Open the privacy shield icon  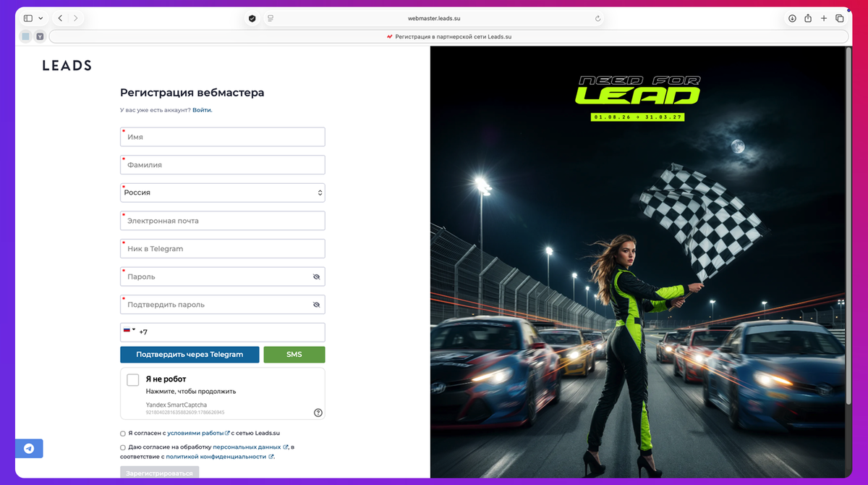pyautogui.click(x=252, y=18)
